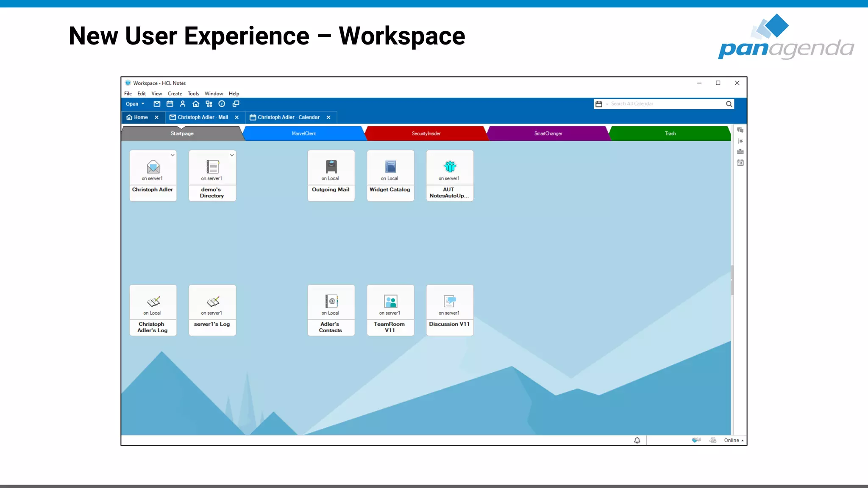Viewport: 868px width, 488px height.
Task: Open the Create menu
Action: (175, 94)
